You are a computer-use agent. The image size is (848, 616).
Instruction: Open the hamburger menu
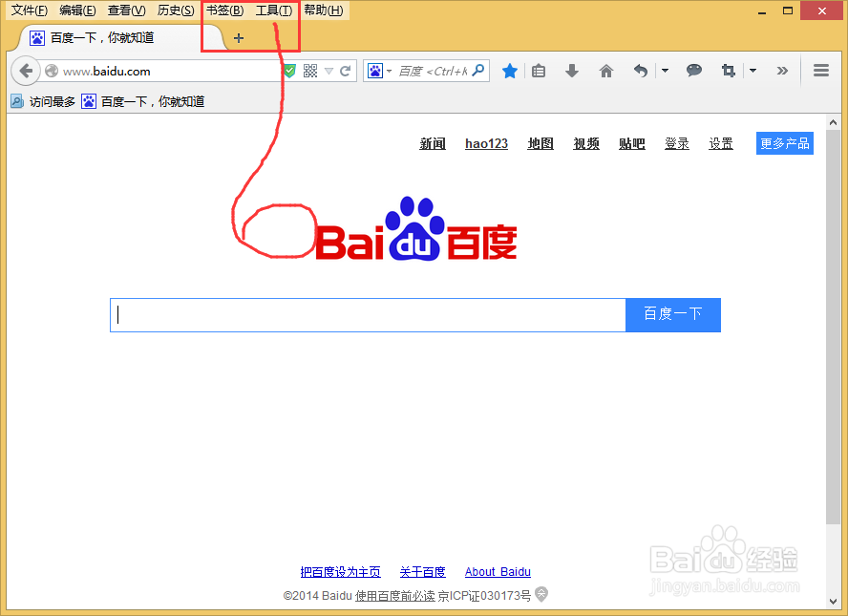[821, 71]
